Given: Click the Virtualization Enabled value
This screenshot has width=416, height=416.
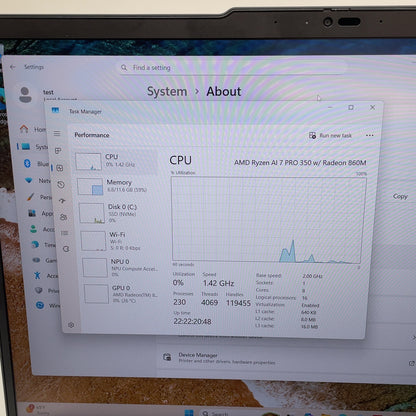Looking at the screenshot, I should [x=310, y=305].
